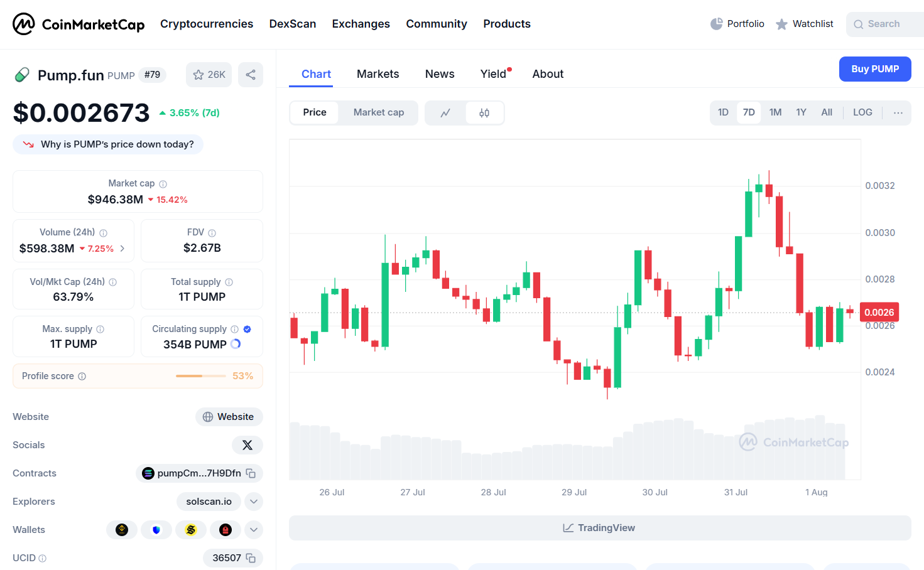
Task: Select the blue shield wallet icon
Action: coord(156,530)
